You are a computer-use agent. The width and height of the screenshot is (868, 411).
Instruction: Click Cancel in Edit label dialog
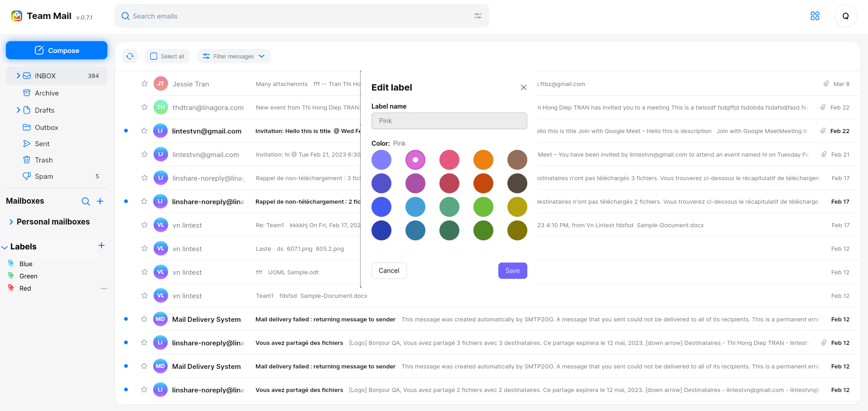coord(388,271)
